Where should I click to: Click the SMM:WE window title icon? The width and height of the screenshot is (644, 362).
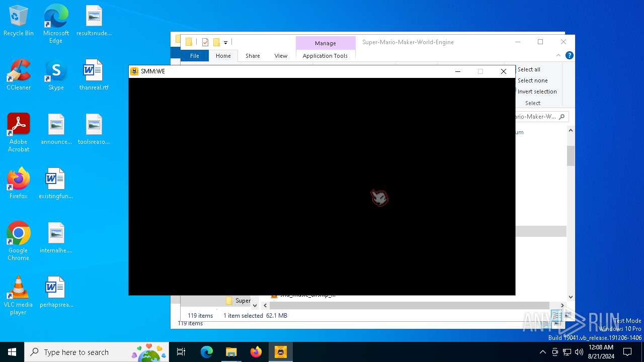(x=134, y=71)
